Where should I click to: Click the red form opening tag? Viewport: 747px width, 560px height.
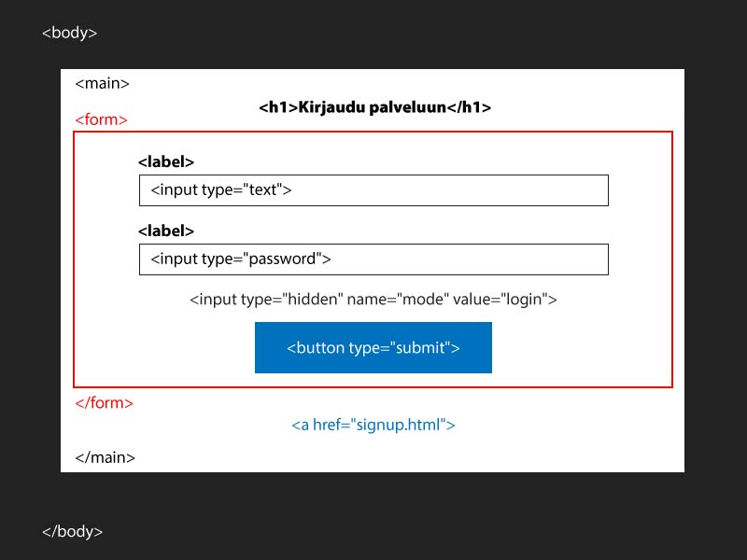click(x=101, y=119)
